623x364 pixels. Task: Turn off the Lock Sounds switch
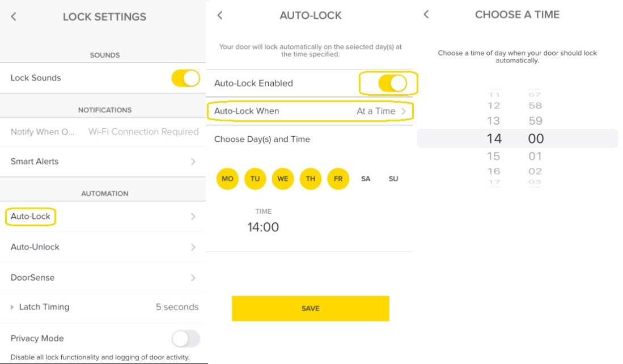(x=185, y=78)
